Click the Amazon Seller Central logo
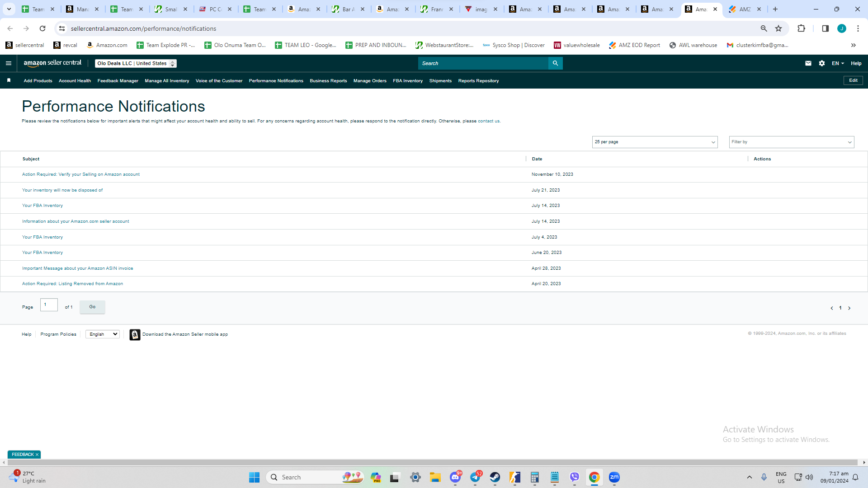The height and width of the screenshot is (488, 868). click(x=52, y=63)
